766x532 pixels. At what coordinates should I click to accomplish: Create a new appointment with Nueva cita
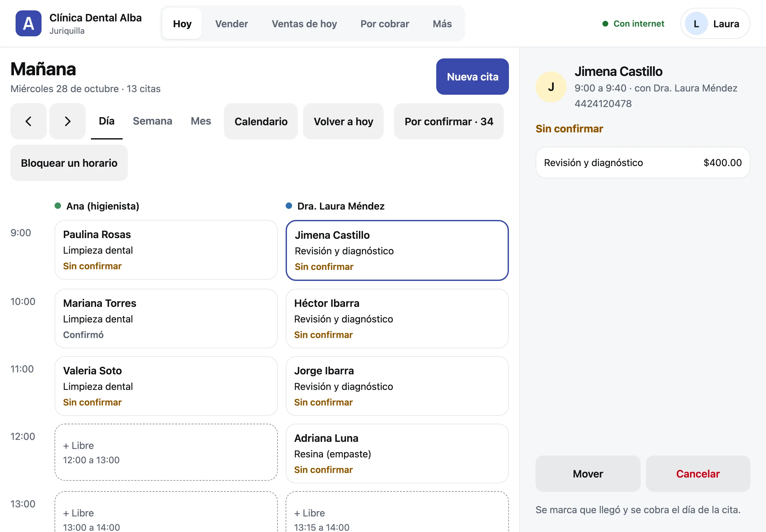[x=472, y=77]
